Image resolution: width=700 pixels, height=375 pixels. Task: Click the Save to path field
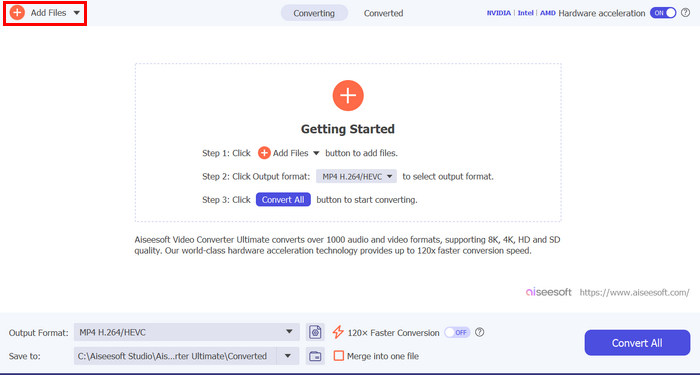[175, 356]
